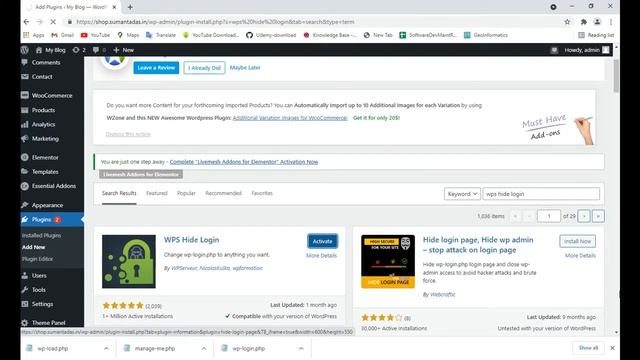Open the updates counter in admin bar

click(79, 50)
